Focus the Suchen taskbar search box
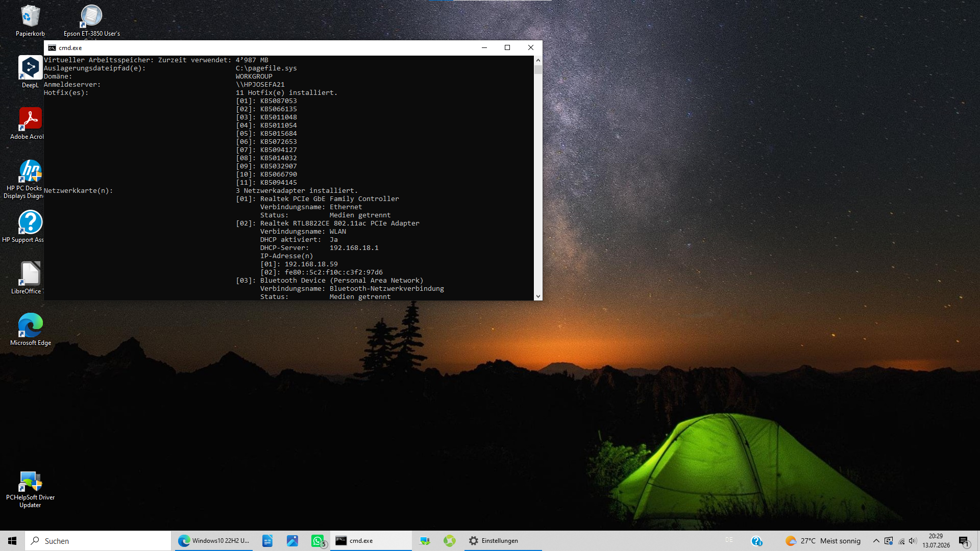This screenshot has height=551, width=980. coord(98,541)
